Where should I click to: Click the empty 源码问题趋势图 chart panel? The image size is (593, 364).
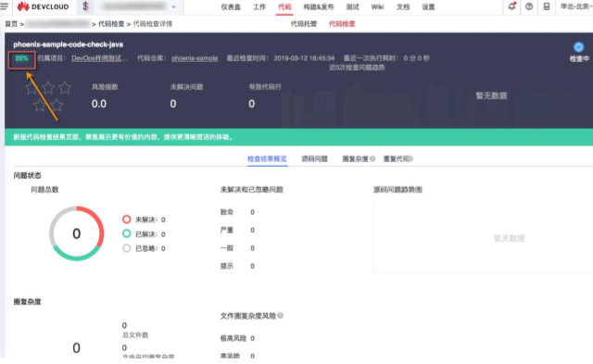[x=483, y=238]
